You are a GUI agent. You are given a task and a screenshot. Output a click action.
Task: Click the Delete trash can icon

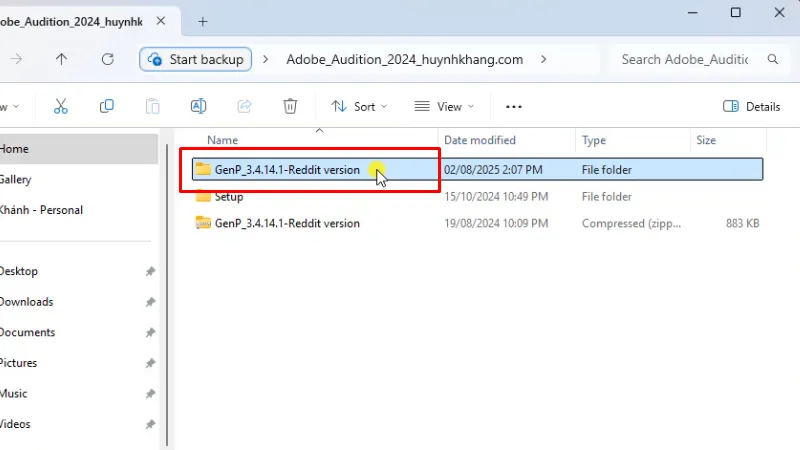tap(290, 106)
